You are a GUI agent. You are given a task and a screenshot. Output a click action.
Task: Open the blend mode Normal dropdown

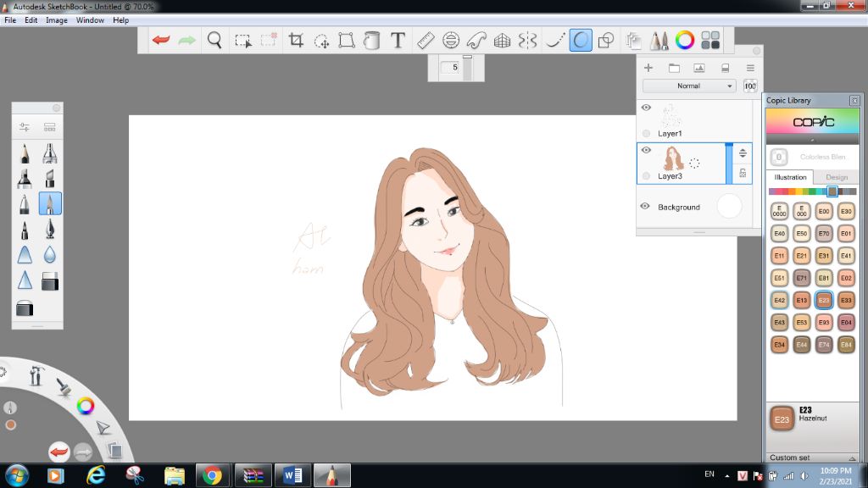tap(689, 86)
